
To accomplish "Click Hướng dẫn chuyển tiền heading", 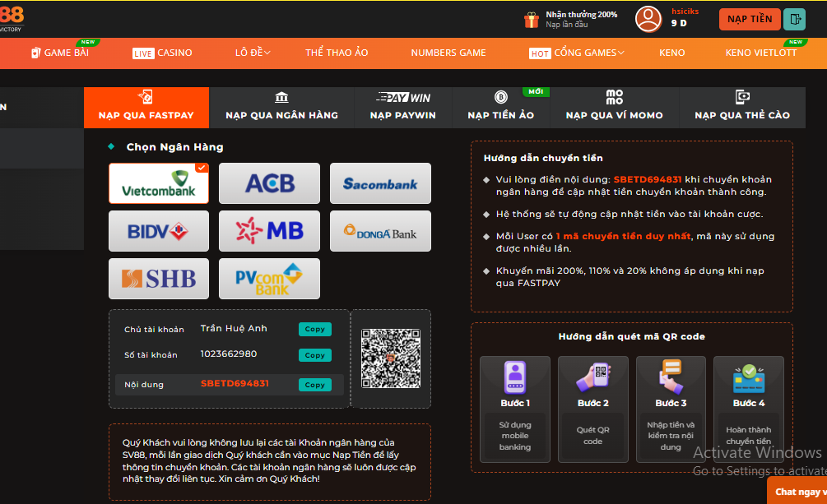I will [x=543, y=158].
